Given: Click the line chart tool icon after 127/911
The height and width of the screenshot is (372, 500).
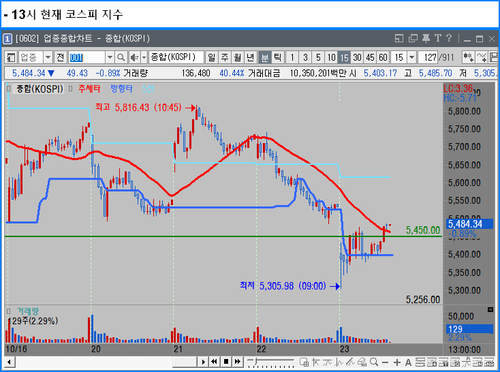Looking at the screenshot, I should (481, 58).
